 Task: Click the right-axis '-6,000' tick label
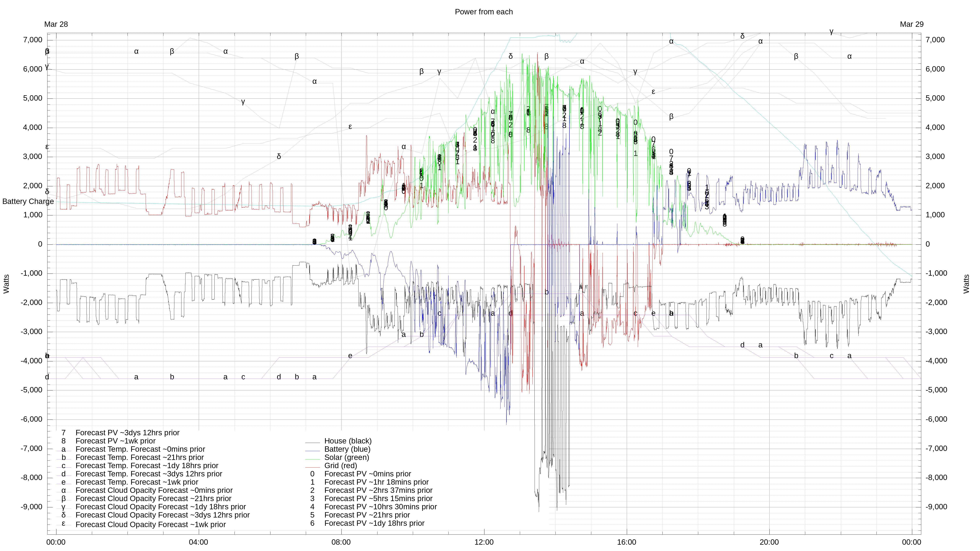pos(936,419)
